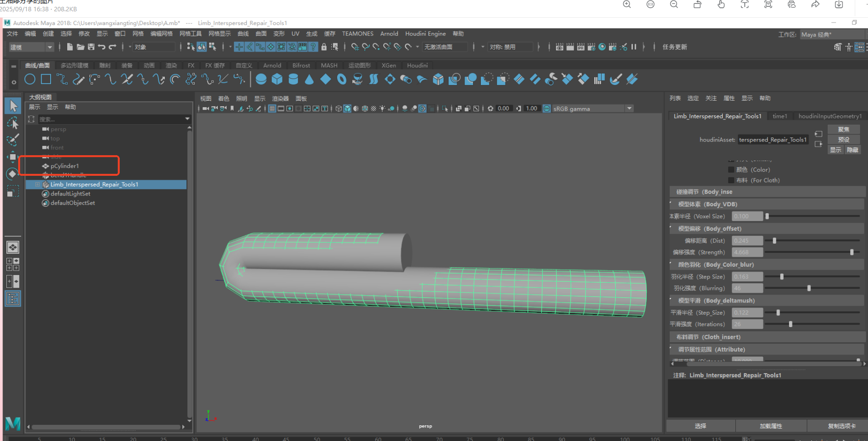Collapse the 模型体素 (Body_VDB) section
The height and width of the screenshot is (441, 868).
tap(671, 204)
